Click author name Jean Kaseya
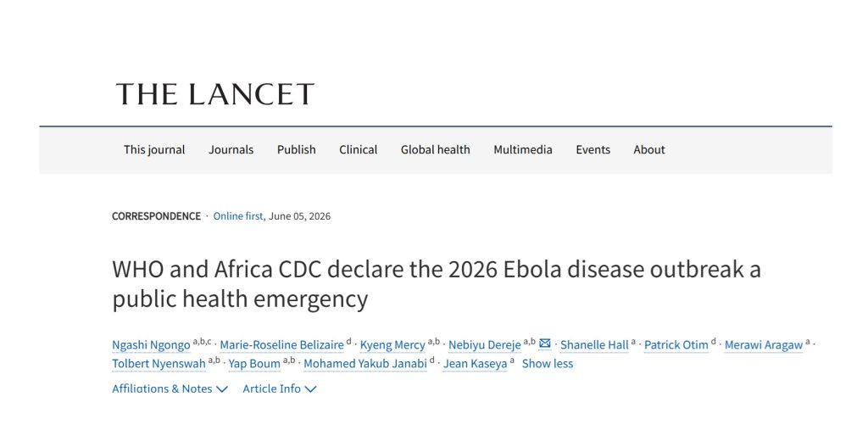This screenshot has width=868, height=447. click(x=475, y=364)
